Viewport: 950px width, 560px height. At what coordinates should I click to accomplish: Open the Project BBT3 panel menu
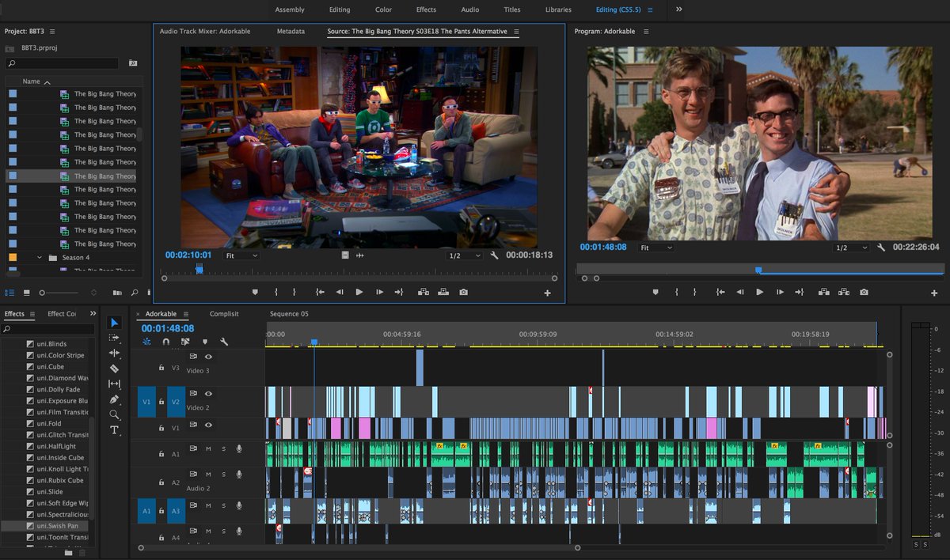click(52, 32)
